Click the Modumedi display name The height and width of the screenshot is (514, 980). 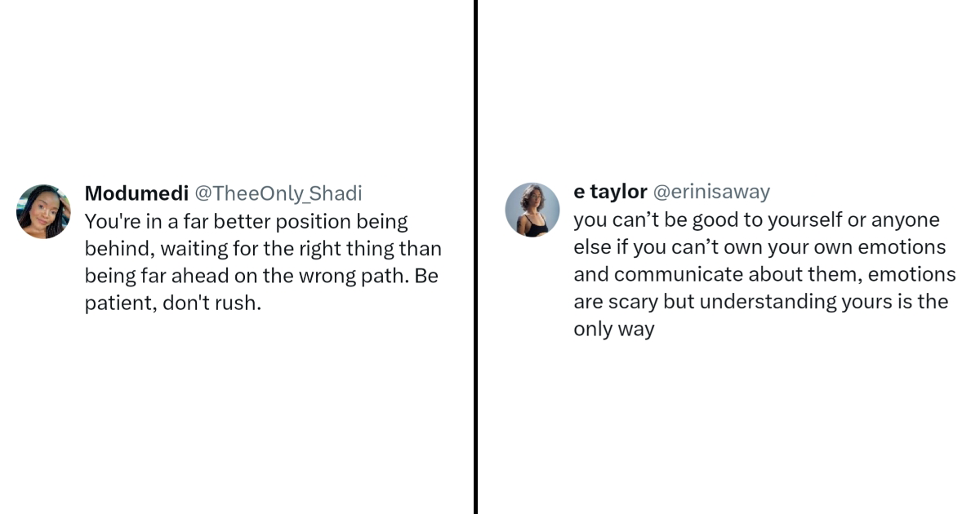136,193
